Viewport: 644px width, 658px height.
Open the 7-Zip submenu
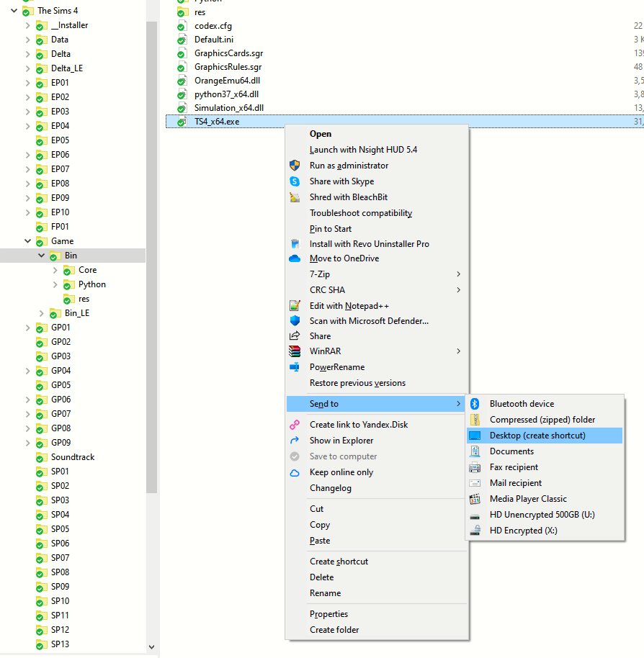377,274
